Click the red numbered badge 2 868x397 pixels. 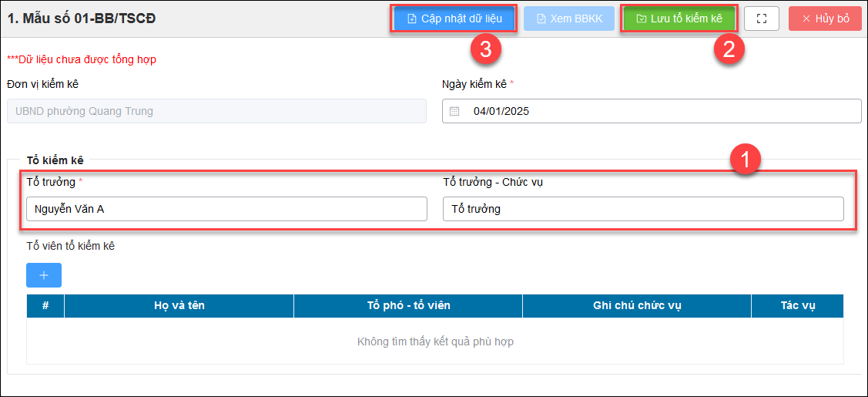(x=728, y=49)
